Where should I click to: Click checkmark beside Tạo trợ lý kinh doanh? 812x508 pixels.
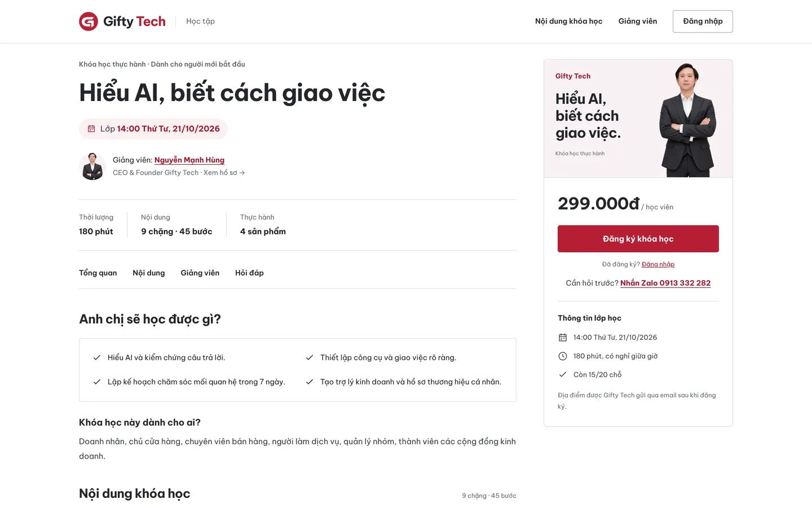click(310, 382)
